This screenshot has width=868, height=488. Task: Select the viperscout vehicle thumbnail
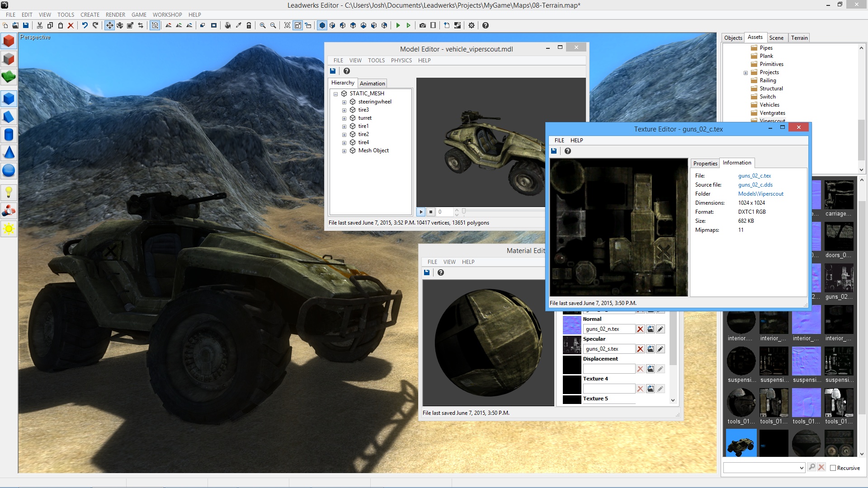[741, 443]
